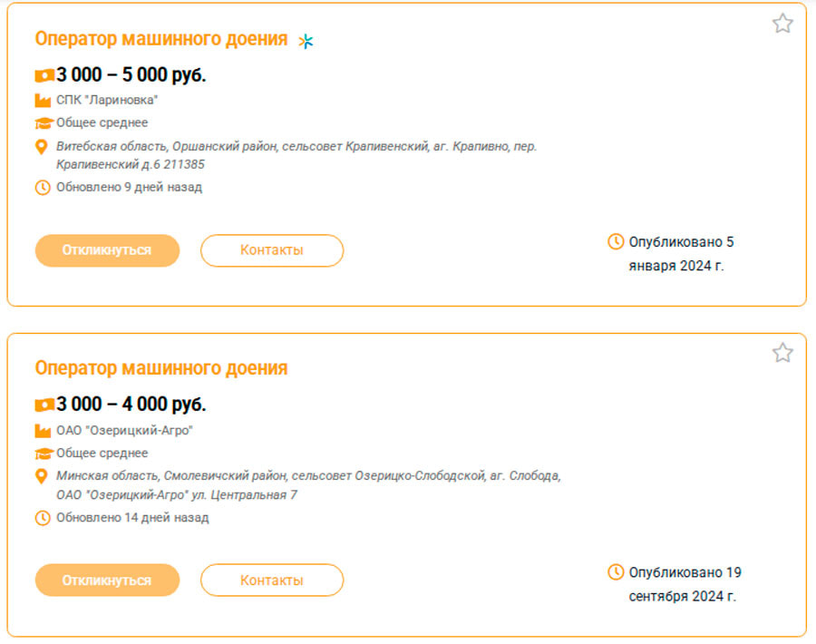This screenshot has height=644, width=816.
Task: Click the clock icon beside "Опубликовано 5 января"
Action: tap(615, 240)
